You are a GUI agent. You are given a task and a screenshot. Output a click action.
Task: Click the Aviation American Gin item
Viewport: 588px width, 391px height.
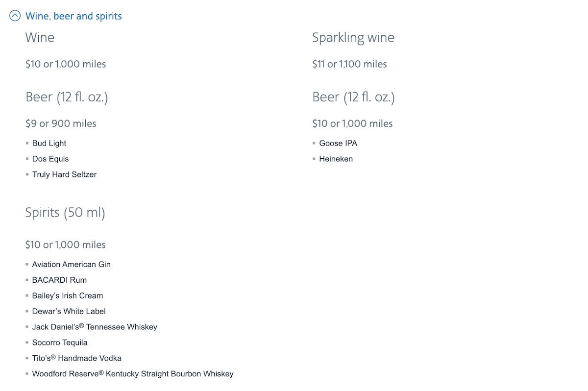coord(71,265)
